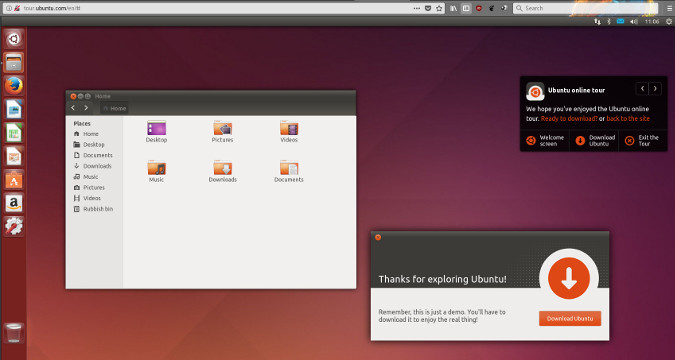
Task: Open the Firefox Library icon
Action: pyautogui.click(x=453, y=8)
